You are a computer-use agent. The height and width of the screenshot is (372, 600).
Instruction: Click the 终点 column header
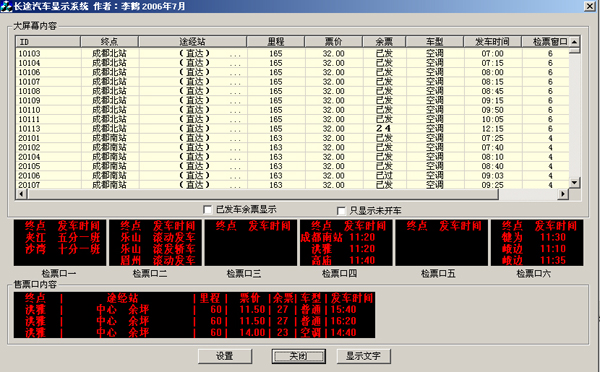coord(109,41)
